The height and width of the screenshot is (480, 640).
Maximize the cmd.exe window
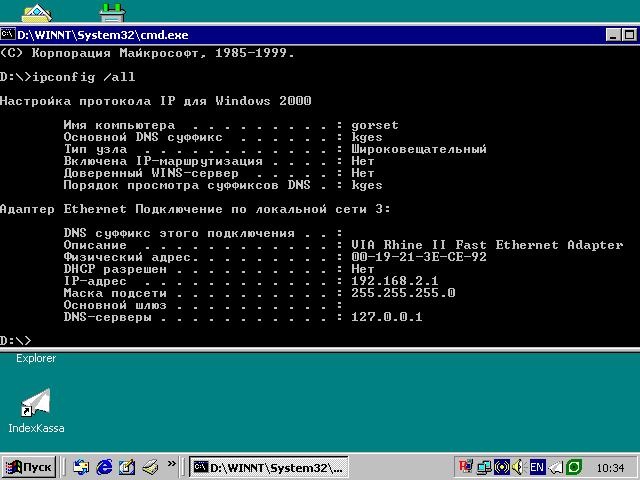629,35
